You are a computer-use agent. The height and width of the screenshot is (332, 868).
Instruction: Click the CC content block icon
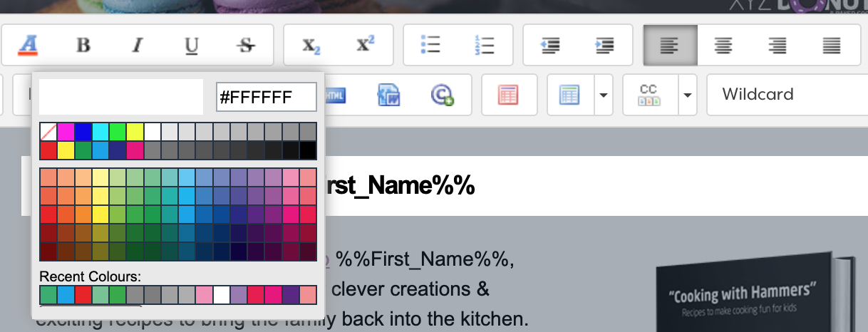[648, 95]
